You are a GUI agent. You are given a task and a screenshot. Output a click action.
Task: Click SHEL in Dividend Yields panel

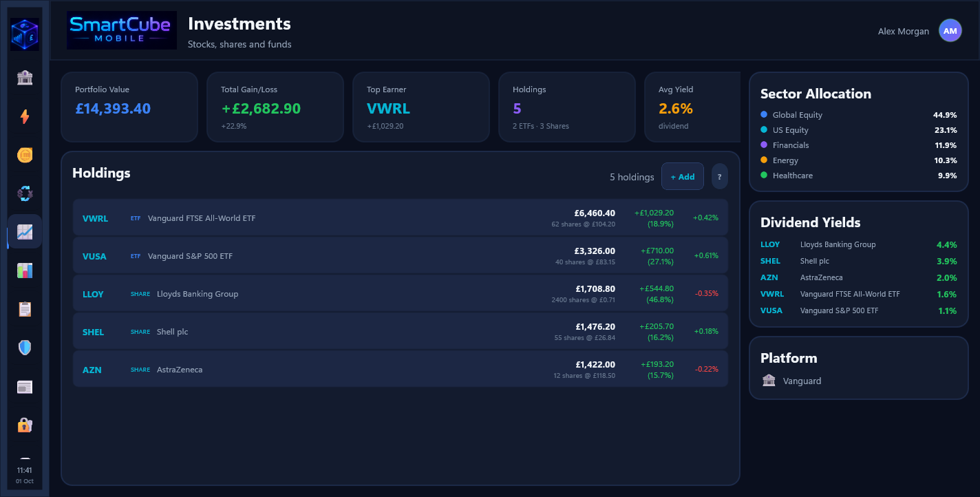click(x=770, y=261)
